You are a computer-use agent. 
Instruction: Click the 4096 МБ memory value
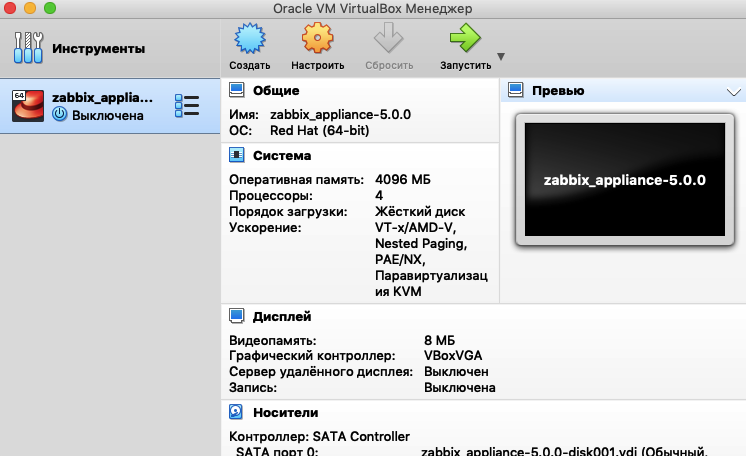(402, 179)
